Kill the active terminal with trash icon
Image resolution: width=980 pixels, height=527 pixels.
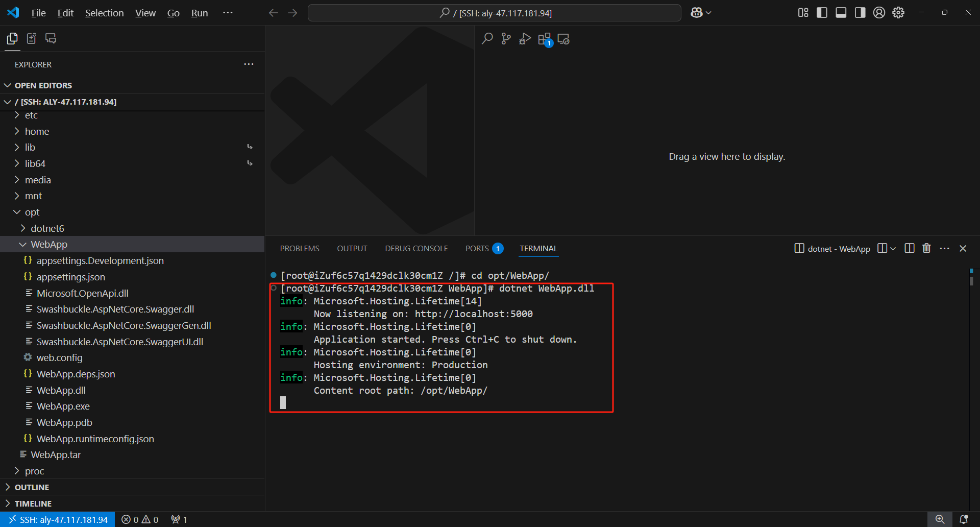926,248
